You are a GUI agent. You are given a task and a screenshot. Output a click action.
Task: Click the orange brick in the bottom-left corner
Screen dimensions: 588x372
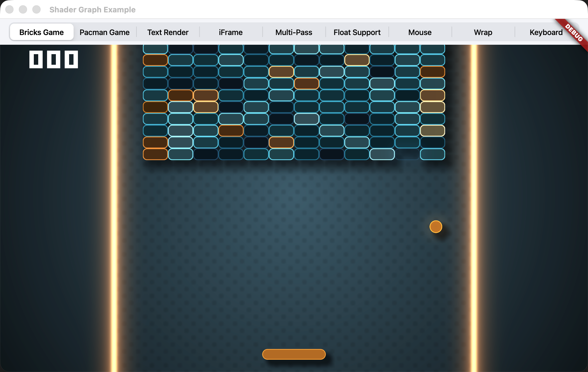pos(155,154)
